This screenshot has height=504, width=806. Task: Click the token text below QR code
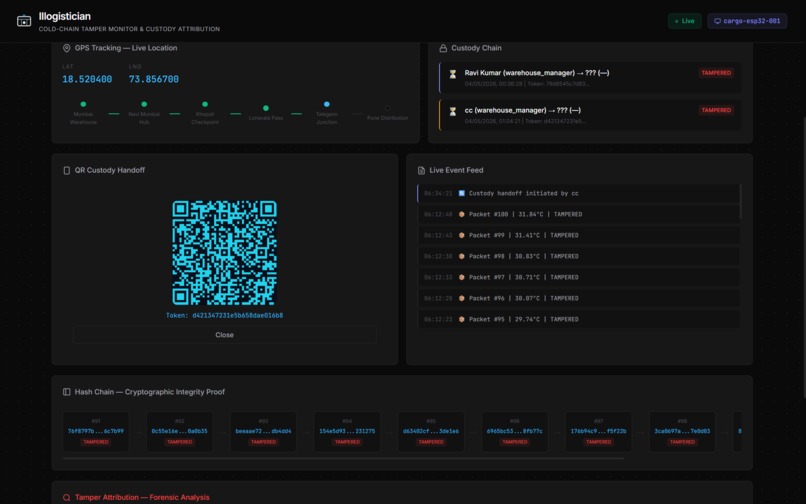coord(224,315)
